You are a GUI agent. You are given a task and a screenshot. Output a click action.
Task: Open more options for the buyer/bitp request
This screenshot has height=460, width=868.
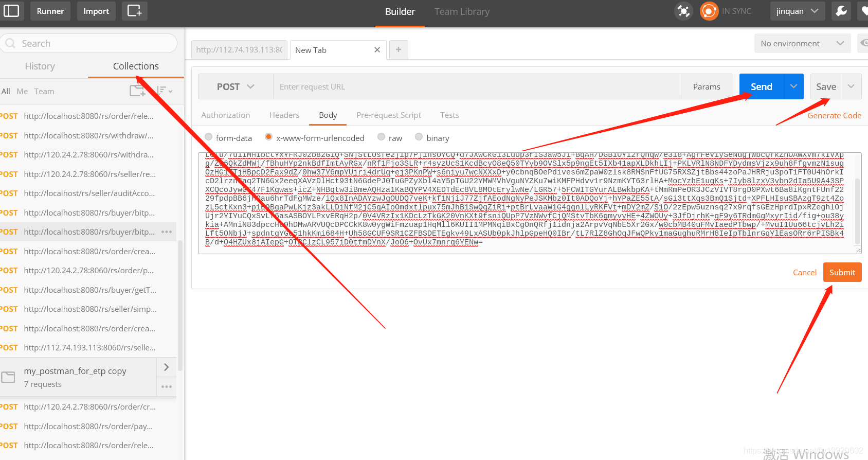click(x=167, y=232)
